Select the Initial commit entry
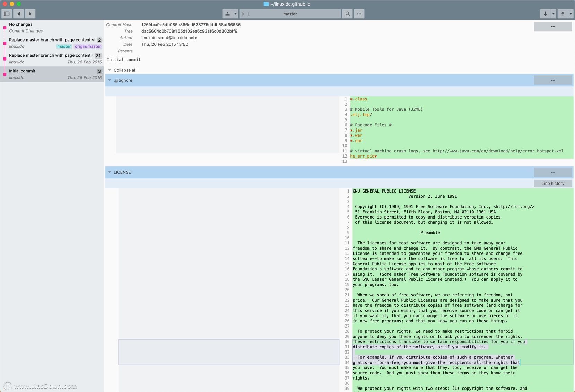 pyautogui.click(x=52, y=74)
